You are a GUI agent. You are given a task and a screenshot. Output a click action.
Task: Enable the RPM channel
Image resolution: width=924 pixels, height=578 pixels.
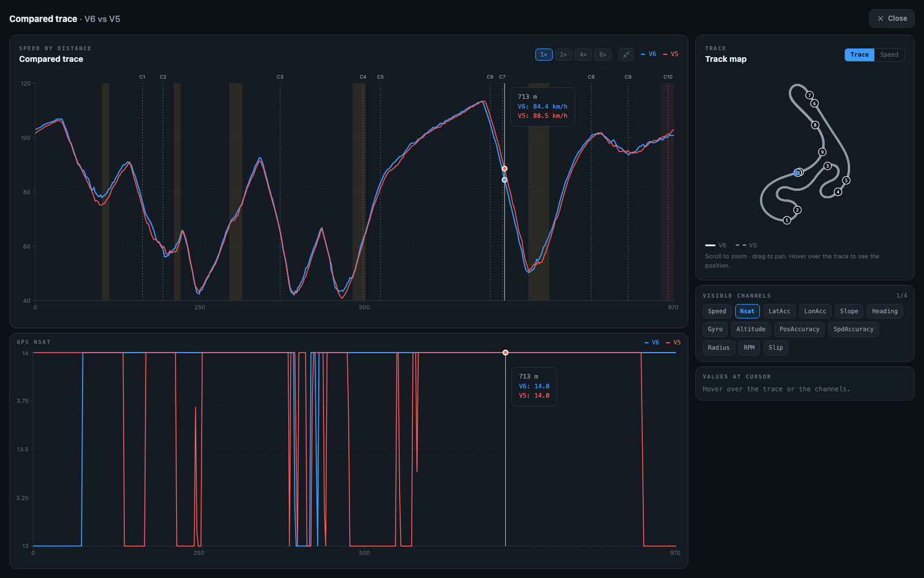click(x=749, y=347)
